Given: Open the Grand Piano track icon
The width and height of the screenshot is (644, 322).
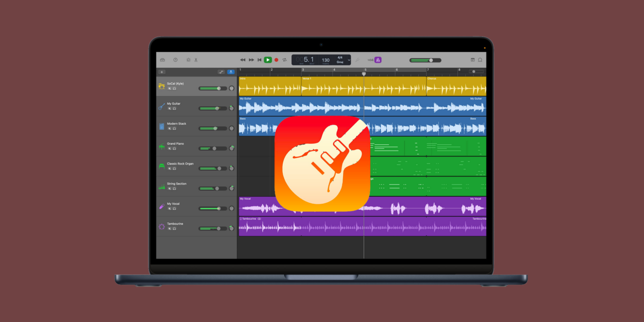Looking at the screenshot, I should (x=160, y=147).
